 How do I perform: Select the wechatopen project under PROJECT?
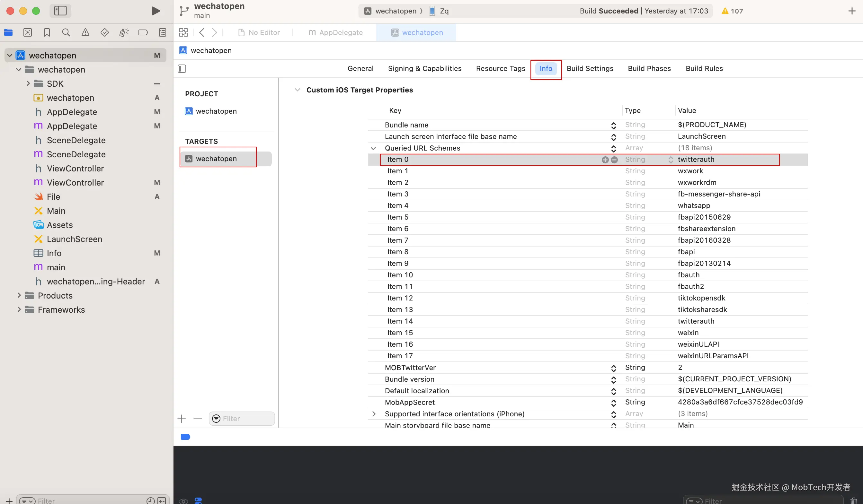(x=216, y=111)
